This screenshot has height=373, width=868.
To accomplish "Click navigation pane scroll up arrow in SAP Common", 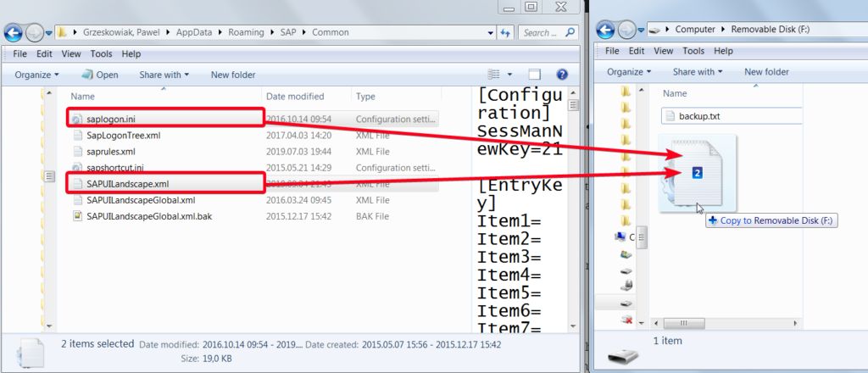I will [48, 93].
